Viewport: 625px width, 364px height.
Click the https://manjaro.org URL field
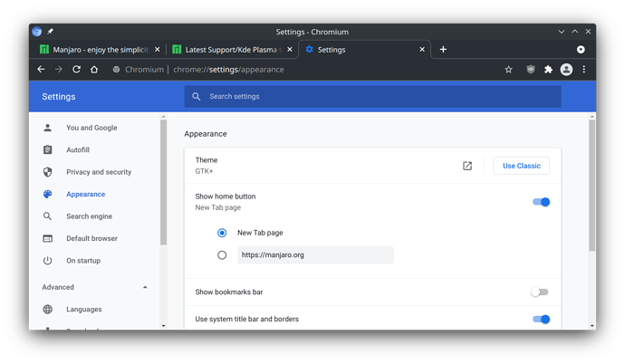(x=315, y=254)
